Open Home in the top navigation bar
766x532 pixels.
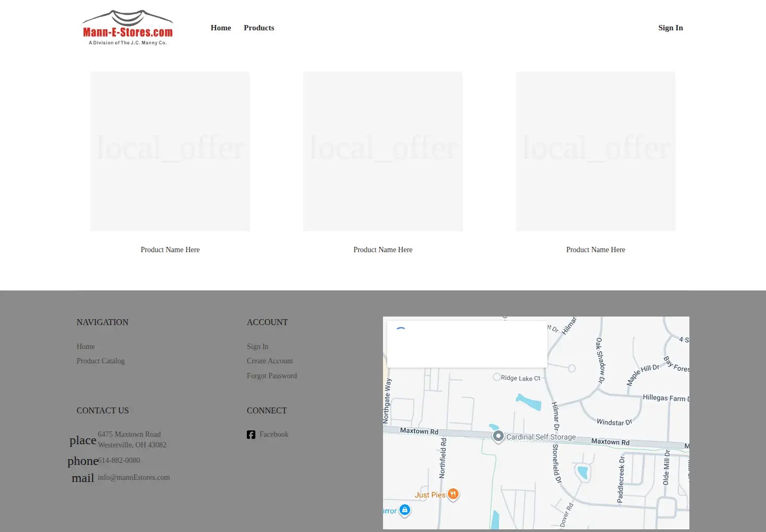click(221, 28)
